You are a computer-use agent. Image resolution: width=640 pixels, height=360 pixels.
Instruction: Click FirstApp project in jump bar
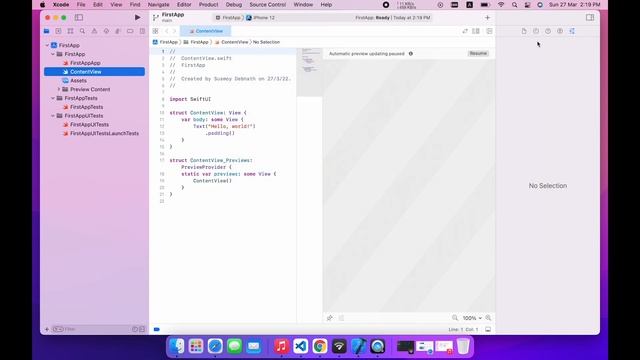(x=165, y=42)
